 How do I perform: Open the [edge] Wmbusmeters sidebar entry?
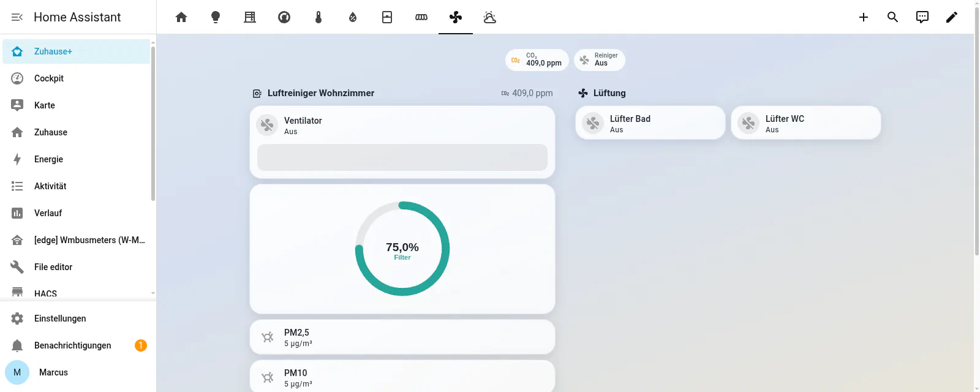pos(76,240)
